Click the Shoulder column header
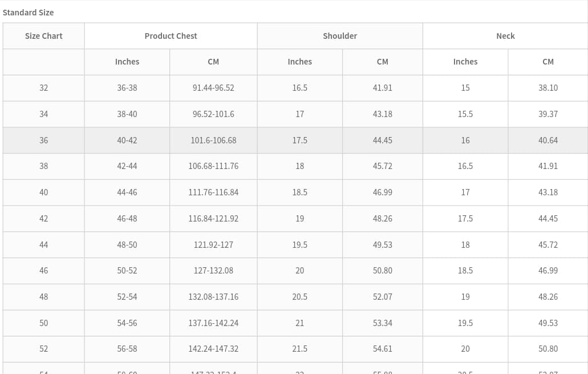This screenshot has width=588, height=374. [x=340, y=36]
